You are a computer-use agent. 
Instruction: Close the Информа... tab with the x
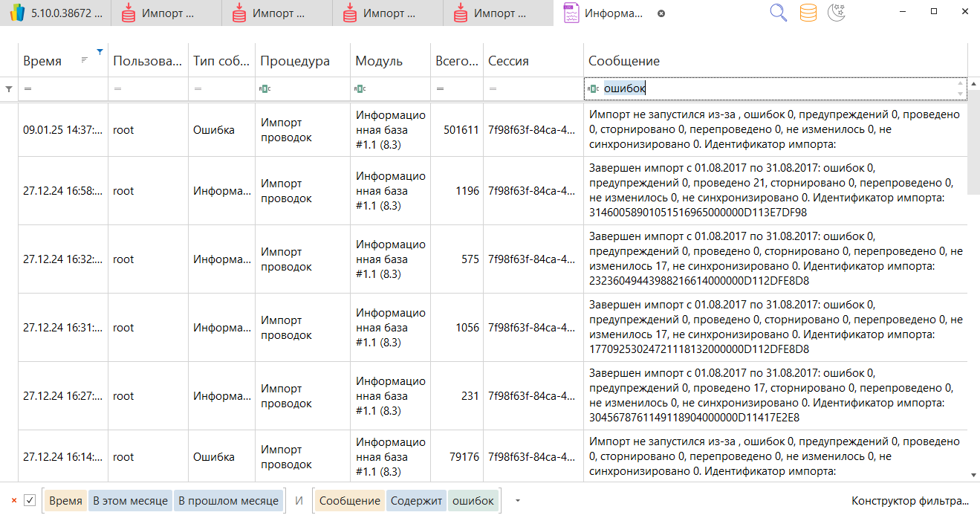pyautogui.click(x=661, y=13)
